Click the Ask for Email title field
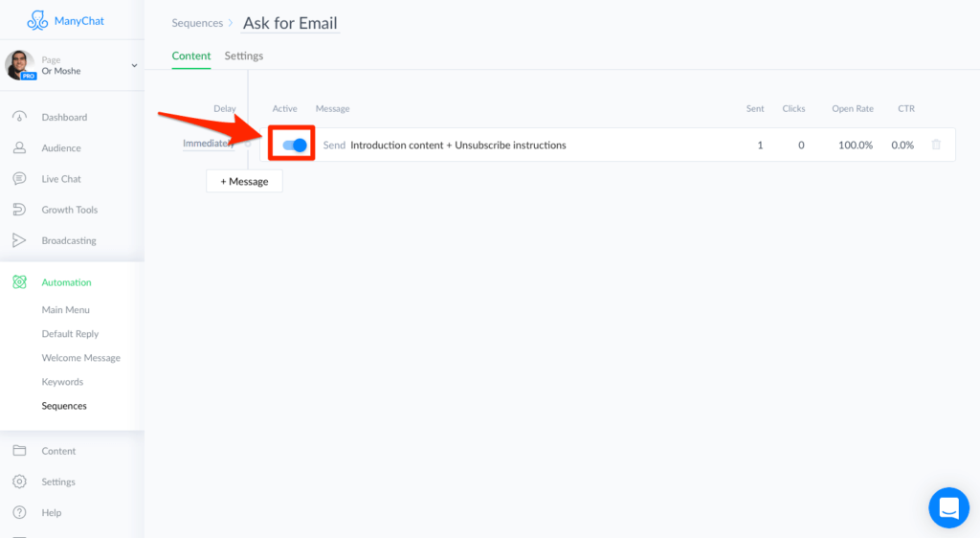The width and height of the screenshot is (980, 538). (x=290, y=23)
